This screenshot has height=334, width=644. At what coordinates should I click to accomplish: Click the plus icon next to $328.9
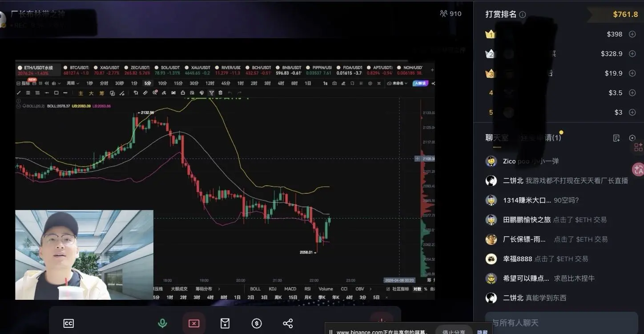point(632,54)
